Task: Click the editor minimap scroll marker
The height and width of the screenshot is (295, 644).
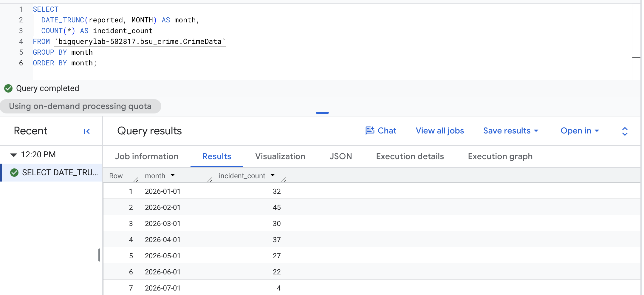Action: 636,57
